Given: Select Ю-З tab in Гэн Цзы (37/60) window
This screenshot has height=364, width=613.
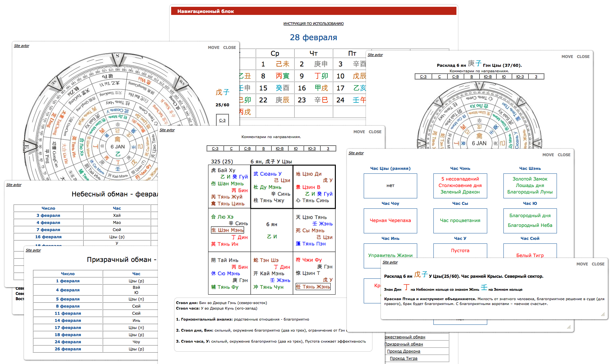Looking at the screenshot, I should pos(520,76).
